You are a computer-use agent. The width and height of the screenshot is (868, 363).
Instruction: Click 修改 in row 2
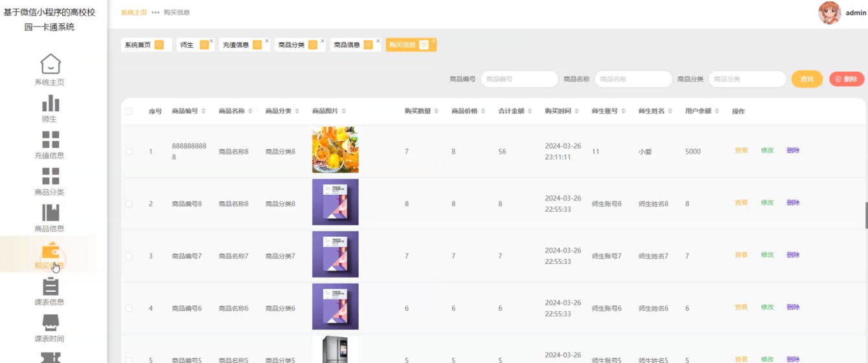point(767,203)
